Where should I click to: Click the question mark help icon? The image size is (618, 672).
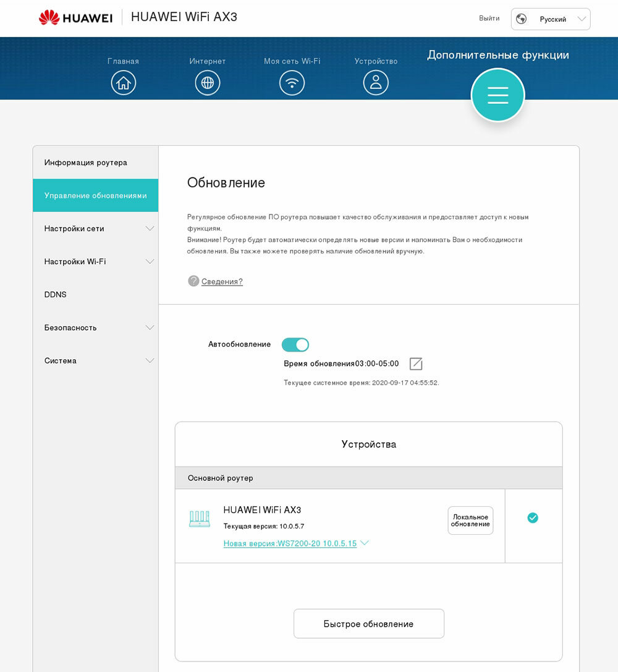[x=193, y=281]
